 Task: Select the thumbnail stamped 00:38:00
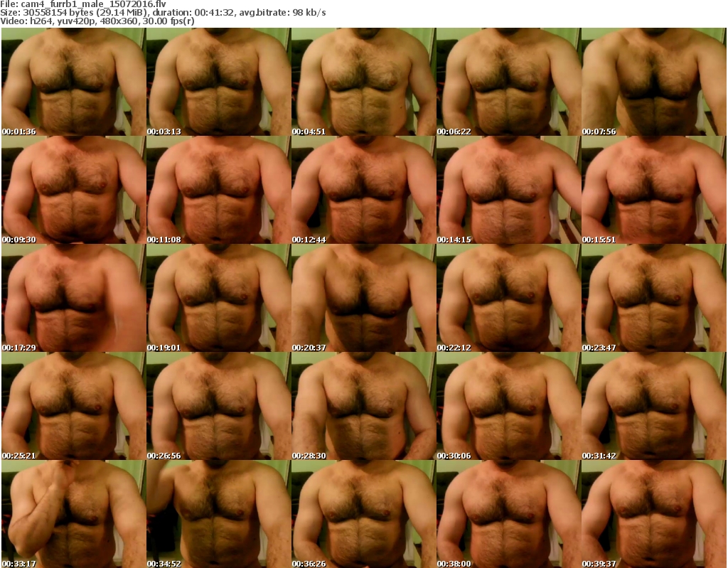(509, 514)
